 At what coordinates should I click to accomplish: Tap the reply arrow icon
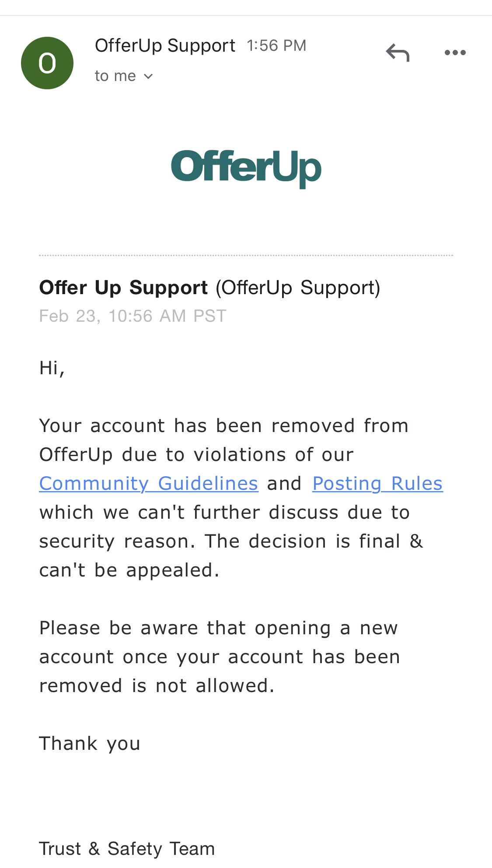pyautogui.click(x=398, y=53)
